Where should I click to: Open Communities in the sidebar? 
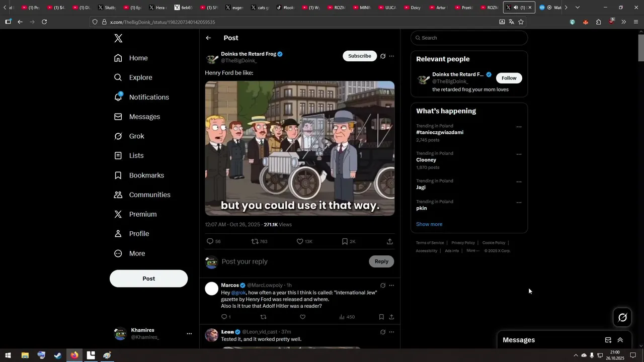(x=142, y=195)
